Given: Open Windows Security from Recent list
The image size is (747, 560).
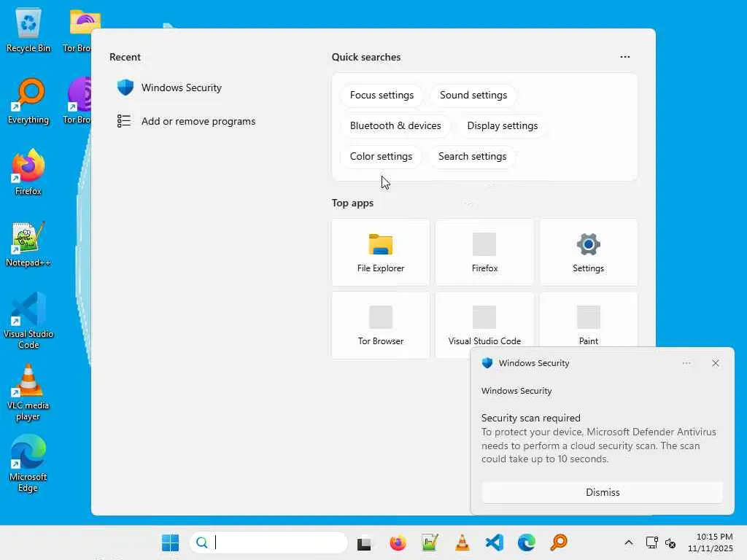Looking at the screenshot, I should [169, 87].
